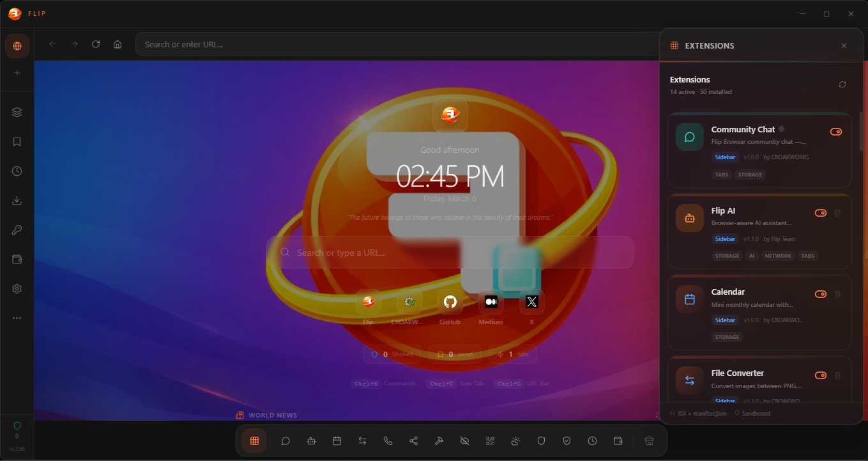Open Community Chat icon in bottom dock
The height and width of the screenshot is (461, 868).
click(286, 441)
